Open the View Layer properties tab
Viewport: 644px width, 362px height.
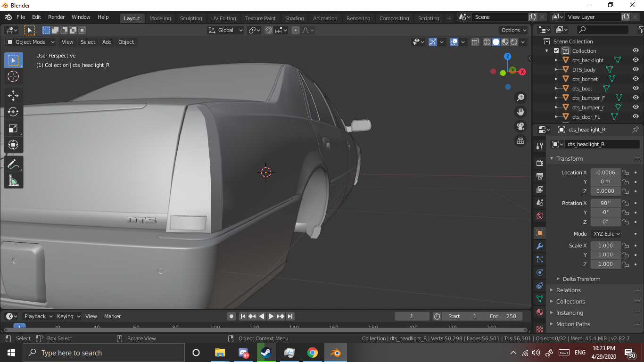[540, 189]
